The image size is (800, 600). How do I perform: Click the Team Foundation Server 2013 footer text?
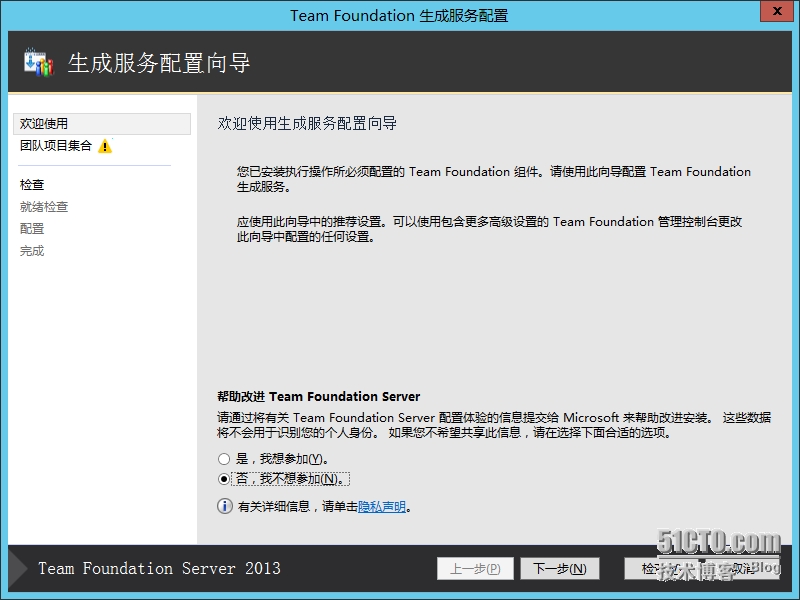(x=159, y=568)
